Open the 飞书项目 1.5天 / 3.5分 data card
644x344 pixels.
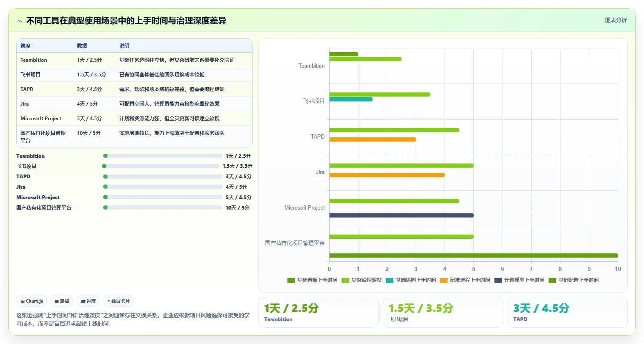[443, 312]
